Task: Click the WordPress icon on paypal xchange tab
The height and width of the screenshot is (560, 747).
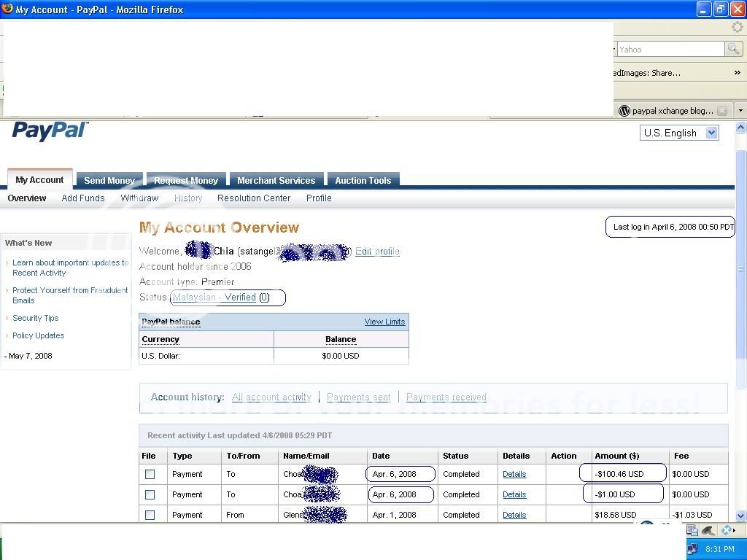Action: pyautogui.click(x=624, y=111)
